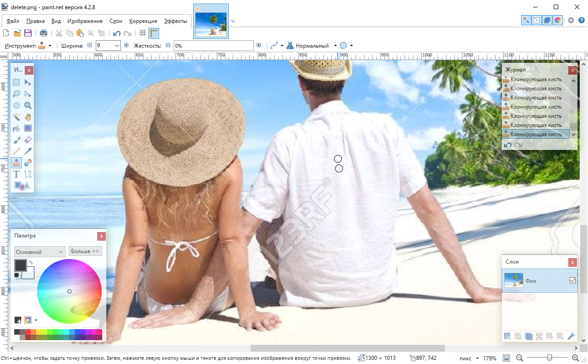Open the Settings gear
Screen dimensions: 588x364
(x=571, y=20)
